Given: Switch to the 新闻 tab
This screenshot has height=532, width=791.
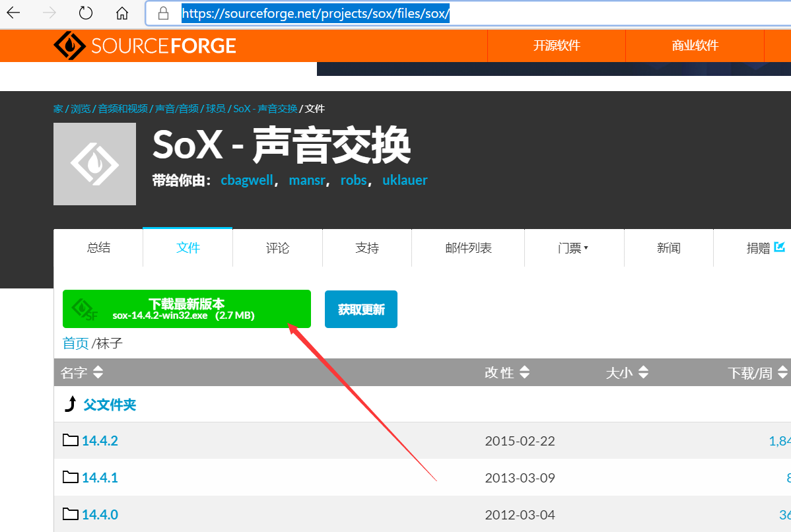Looking at the screenshot, I should pos(668,248).
